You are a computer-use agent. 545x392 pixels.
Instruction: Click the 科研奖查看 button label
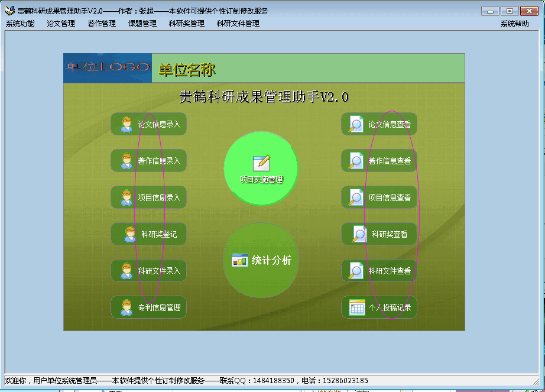[390, 234]
